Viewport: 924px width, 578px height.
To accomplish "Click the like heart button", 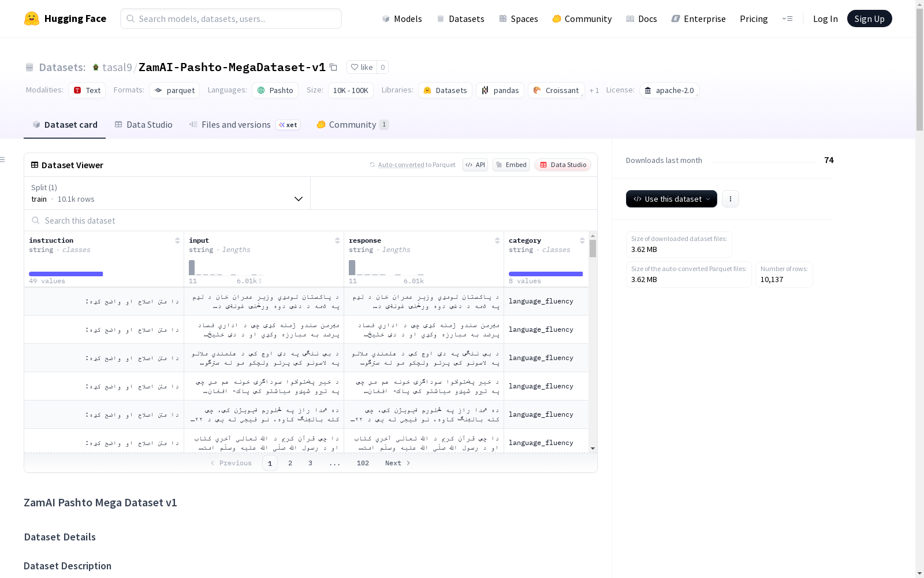I will click(362, 67).
